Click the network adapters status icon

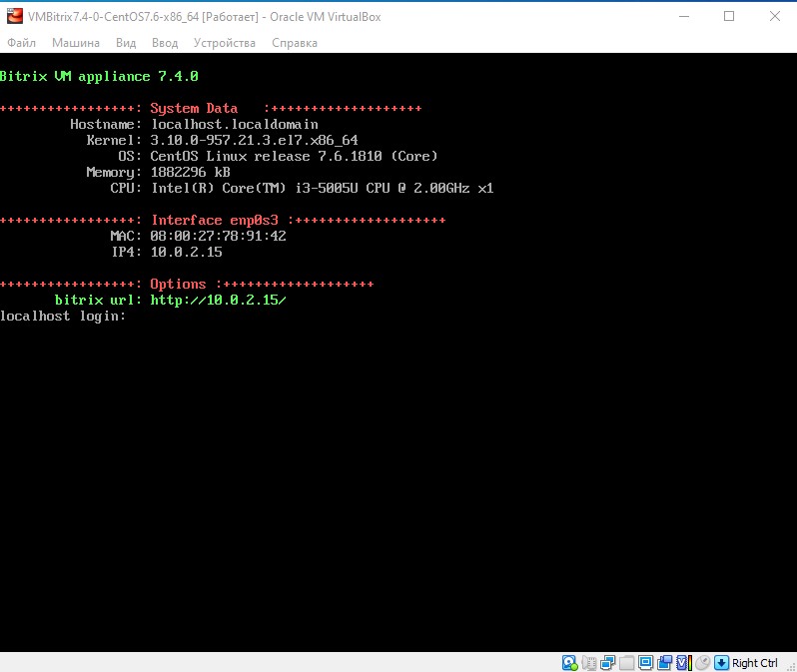click(607, 663)
